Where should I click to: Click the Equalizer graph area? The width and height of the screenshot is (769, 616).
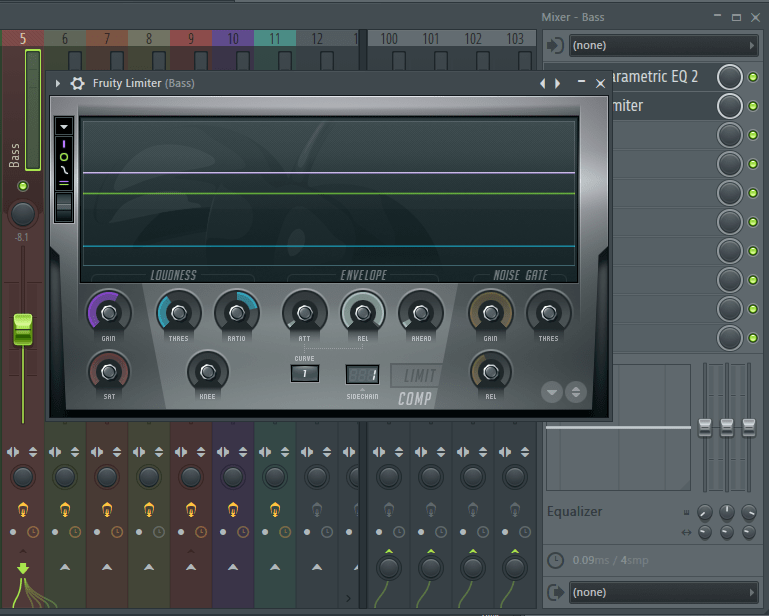click(618, 427)
